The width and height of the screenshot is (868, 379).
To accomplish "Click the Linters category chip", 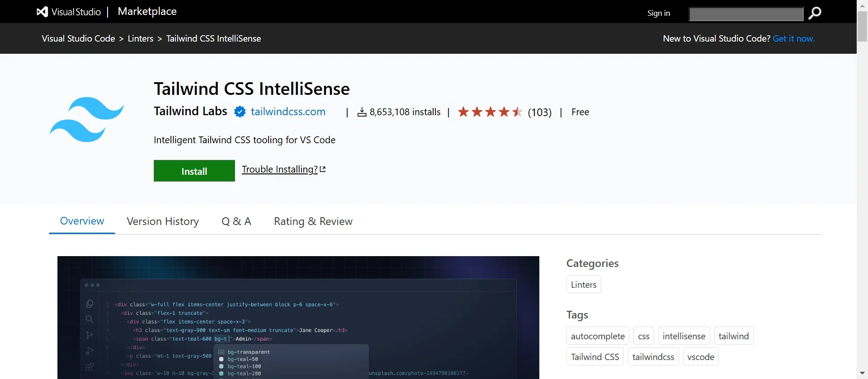I will (x=584, y=285).
